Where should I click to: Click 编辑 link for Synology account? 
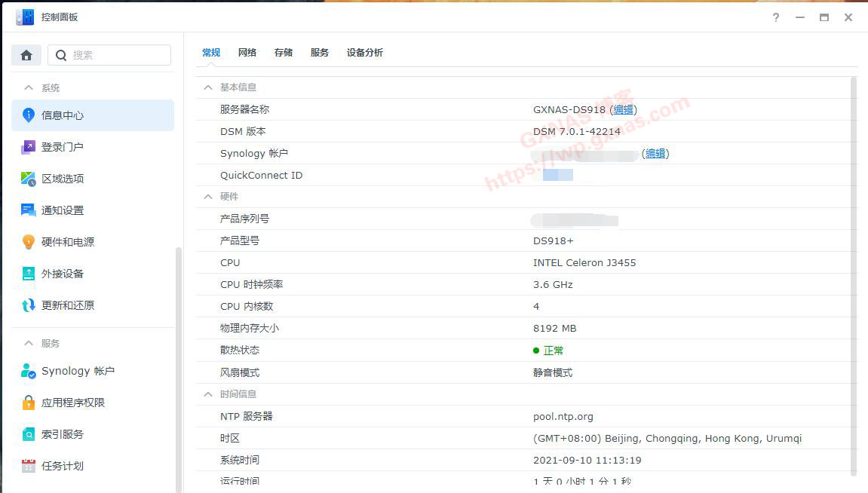[x=655, y=154]
